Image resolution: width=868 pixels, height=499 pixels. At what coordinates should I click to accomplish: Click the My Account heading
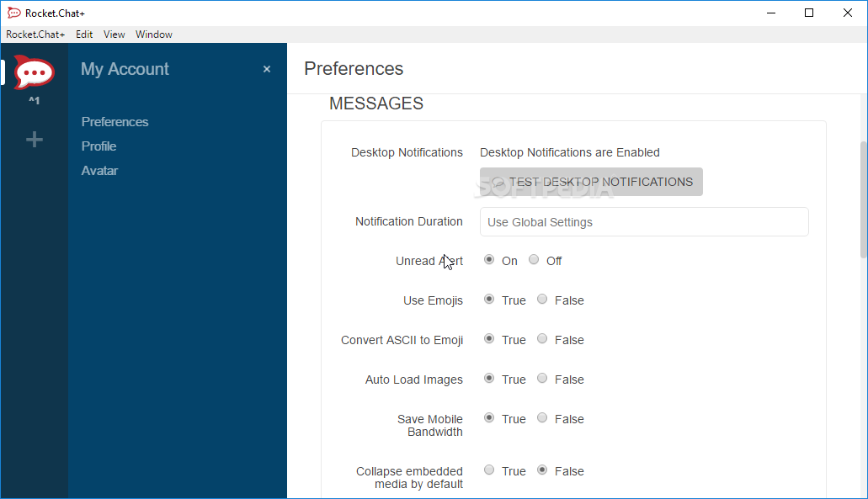pyautogui.click(x=125, y=69)
